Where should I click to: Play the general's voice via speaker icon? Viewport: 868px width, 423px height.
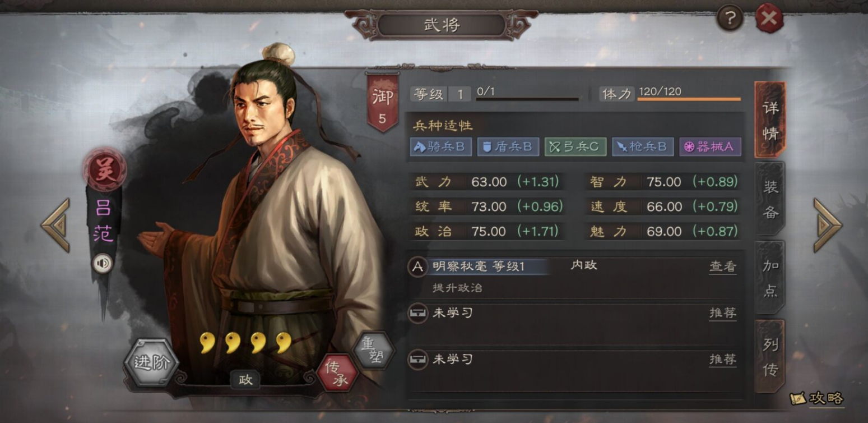tap(102, 263)
